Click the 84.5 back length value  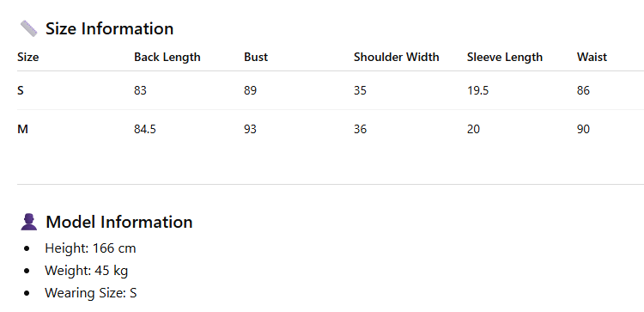[x=145, y=129]
